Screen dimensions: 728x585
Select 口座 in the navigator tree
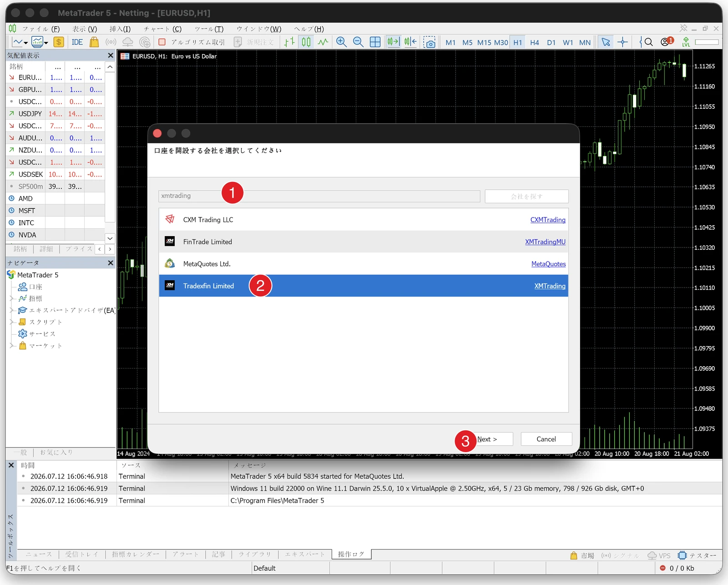30,287
